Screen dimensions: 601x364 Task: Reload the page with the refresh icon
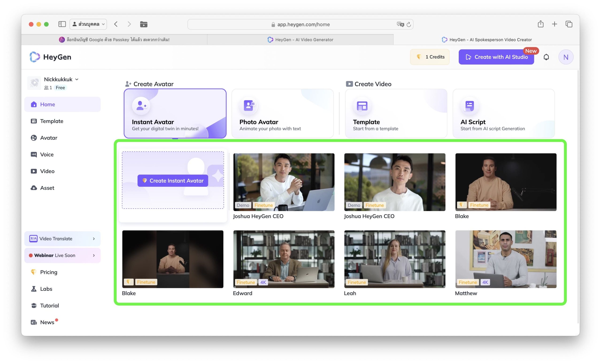(409, 24)
